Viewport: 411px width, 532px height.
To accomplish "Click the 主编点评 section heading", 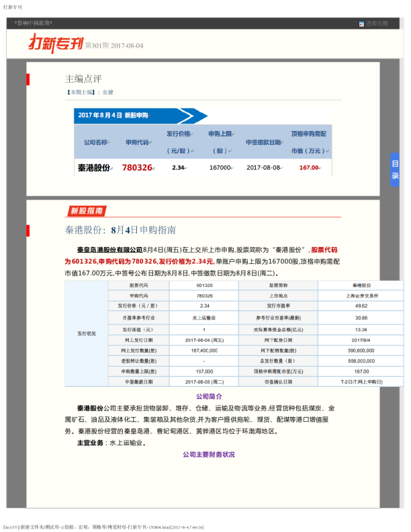I will (83, 79).
